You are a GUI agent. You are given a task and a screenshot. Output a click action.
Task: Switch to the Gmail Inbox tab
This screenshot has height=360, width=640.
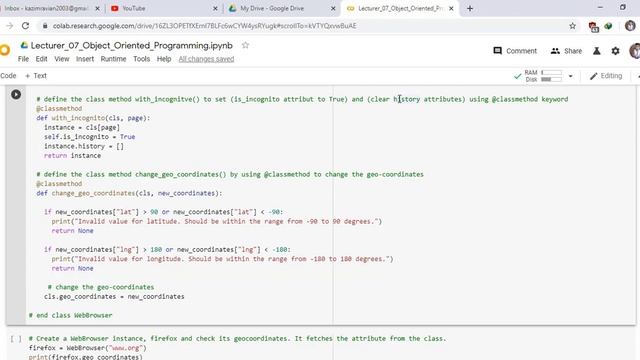(49, 8)
